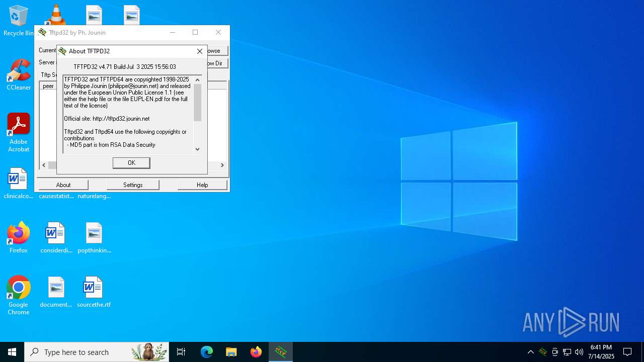Screen dimensions: 644x362
Task: Open File Explorer from the taskbar
Action: point(231,352)
